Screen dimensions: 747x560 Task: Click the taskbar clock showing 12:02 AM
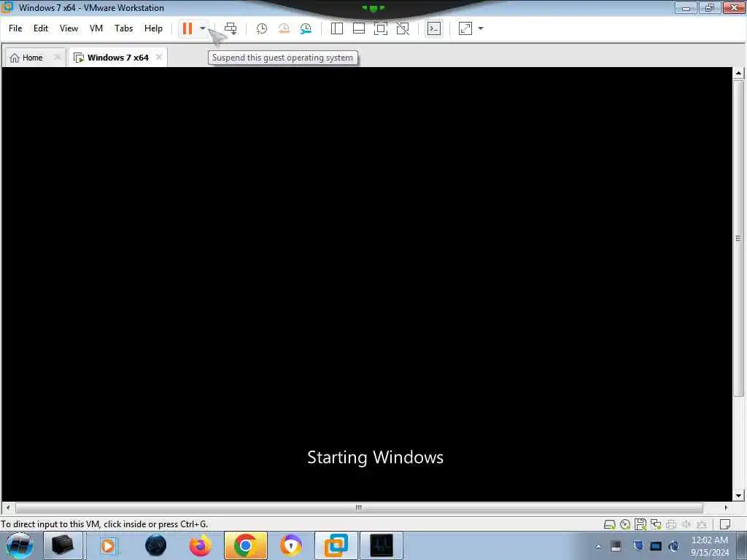(710, 546)
